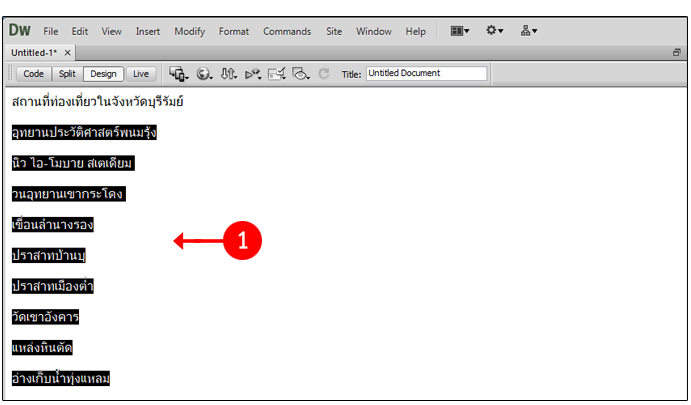Image resolution: width=691 pixels, height=405 pixels.
Task: Click the Design view button
Action: pos(103,73)
